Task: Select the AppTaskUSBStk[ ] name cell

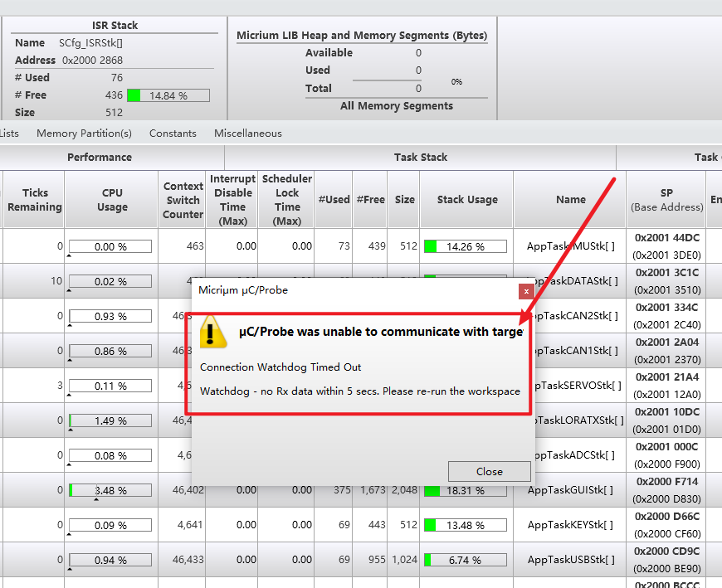Action: click(571, 560)
